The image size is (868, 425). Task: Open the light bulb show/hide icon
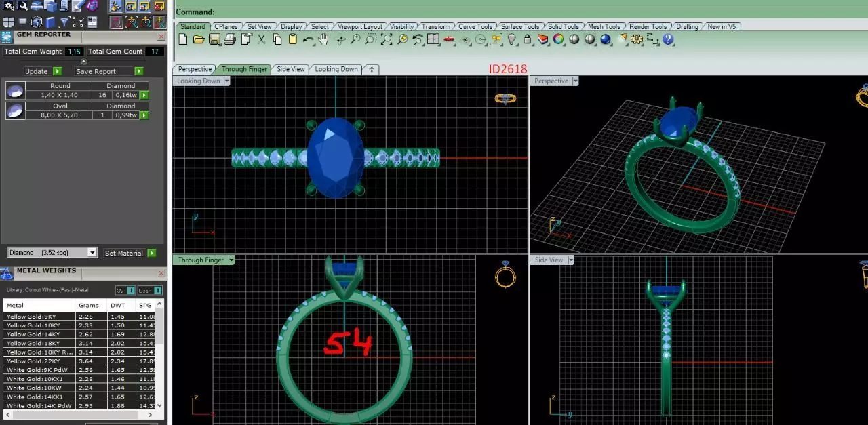512,40
